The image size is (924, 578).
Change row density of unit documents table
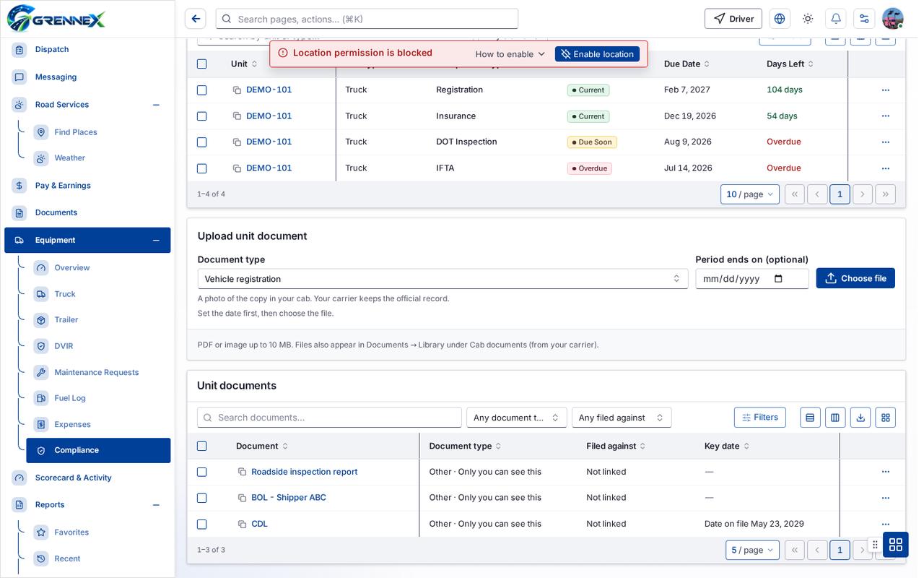(x=810, y=418)
